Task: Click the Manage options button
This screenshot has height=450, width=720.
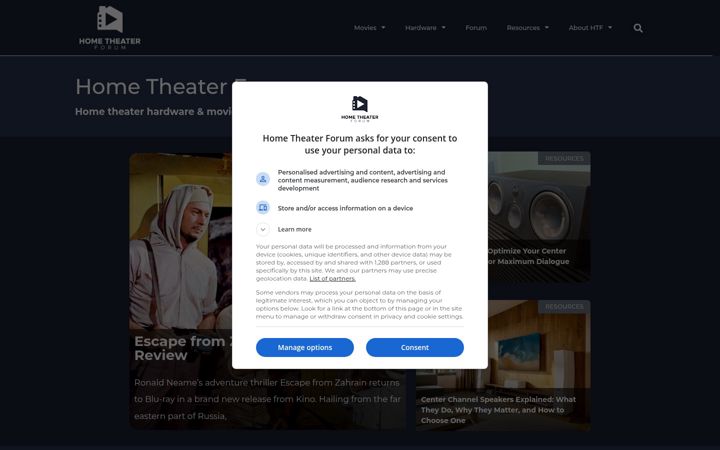Action: coord(305,347)
